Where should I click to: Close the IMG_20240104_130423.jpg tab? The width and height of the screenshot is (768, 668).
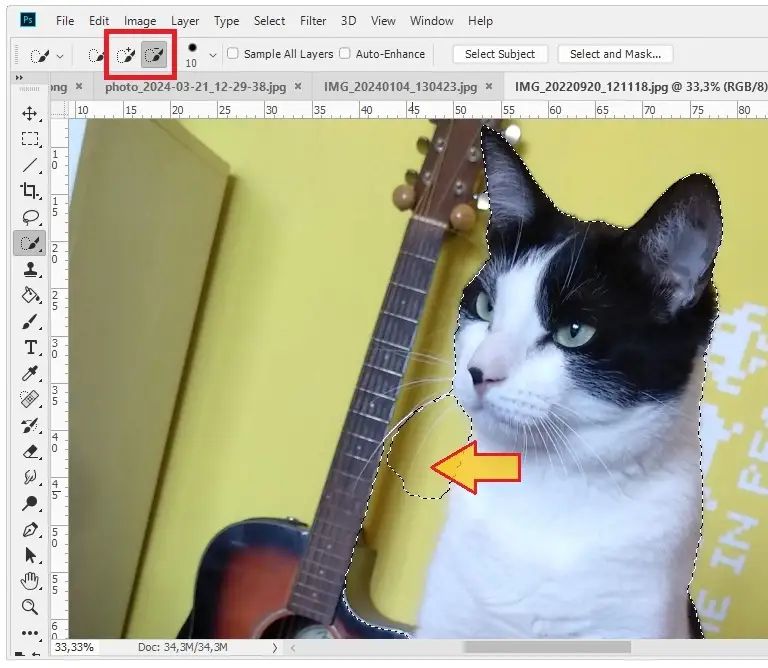pos(489,87)
